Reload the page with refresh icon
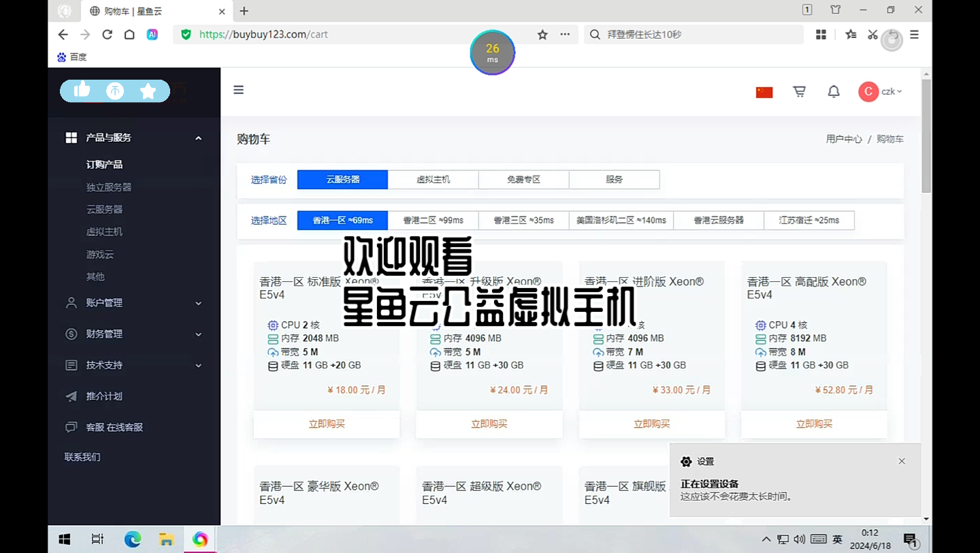The image size is (980, 553). [x=107, y=35]
